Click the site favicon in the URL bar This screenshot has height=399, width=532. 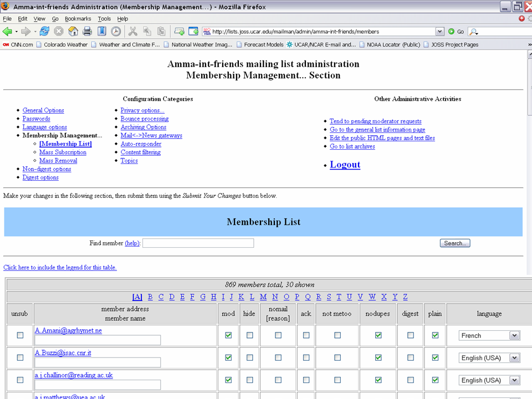207,32
